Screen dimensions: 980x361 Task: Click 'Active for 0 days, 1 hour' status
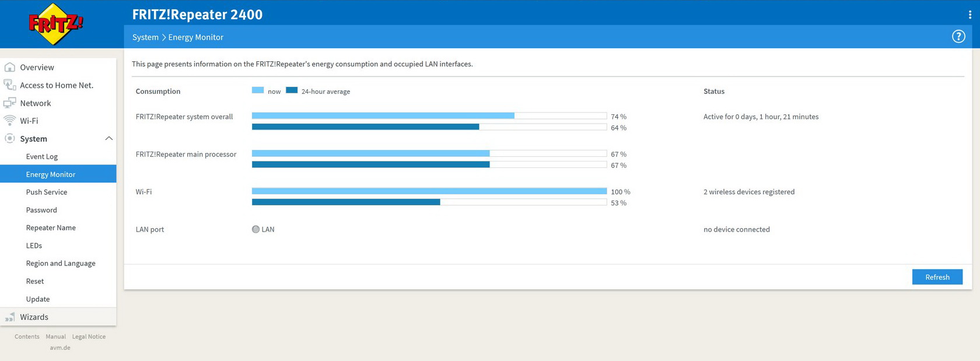click(761, 117)
